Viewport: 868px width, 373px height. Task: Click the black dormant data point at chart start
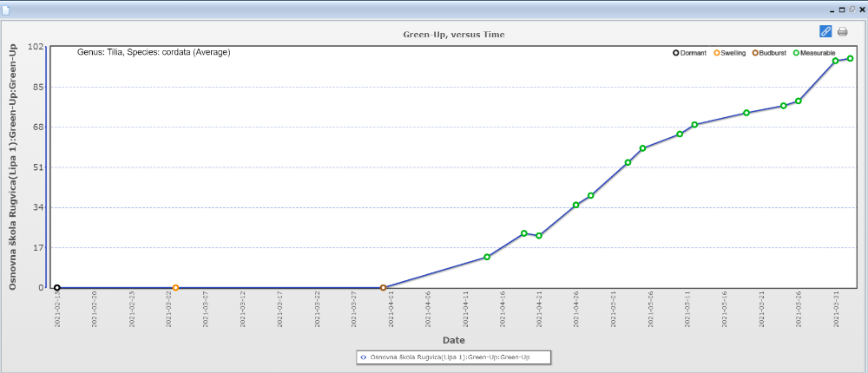point(57,288)
